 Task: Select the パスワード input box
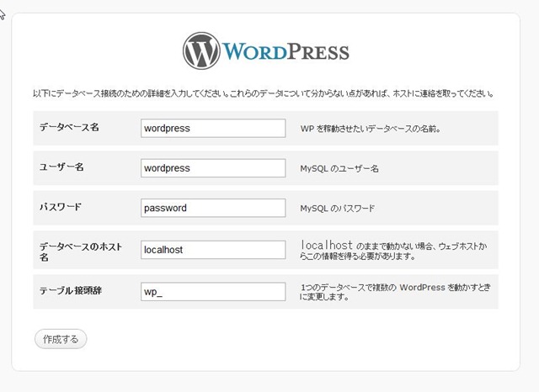click(214, 208)
